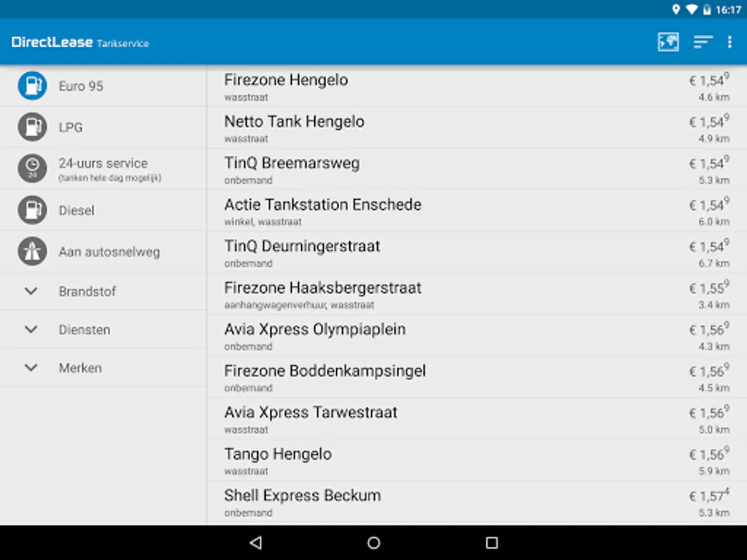
Task: Enable the Euro 95 filter label
Action: point(81,86)
